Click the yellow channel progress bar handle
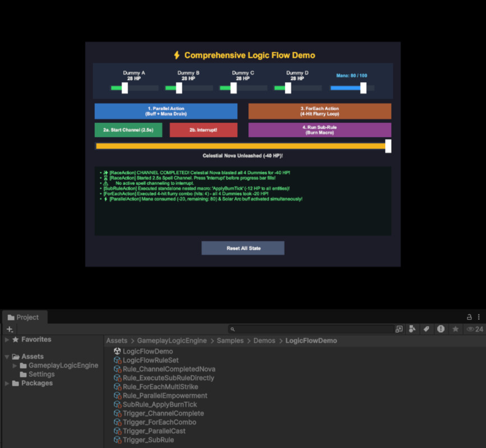 (x=388, y=146)
